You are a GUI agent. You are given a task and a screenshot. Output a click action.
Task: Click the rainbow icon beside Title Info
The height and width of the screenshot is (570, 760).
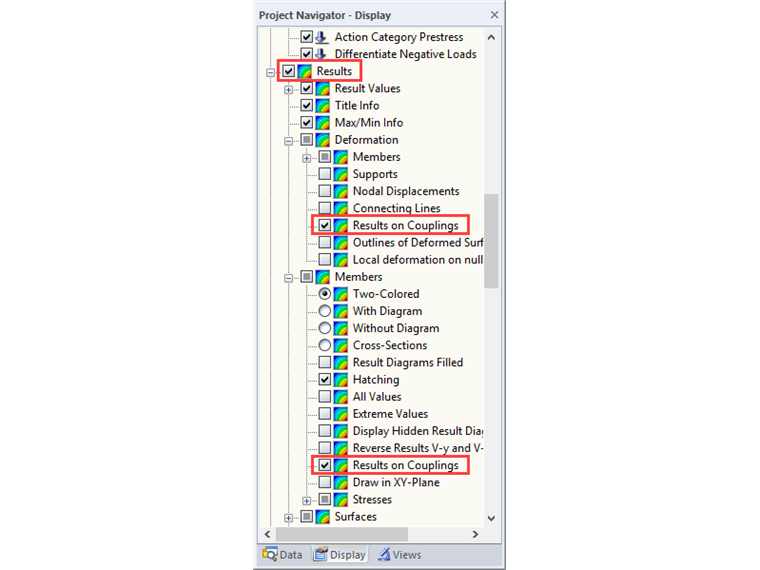coord(323,105)
